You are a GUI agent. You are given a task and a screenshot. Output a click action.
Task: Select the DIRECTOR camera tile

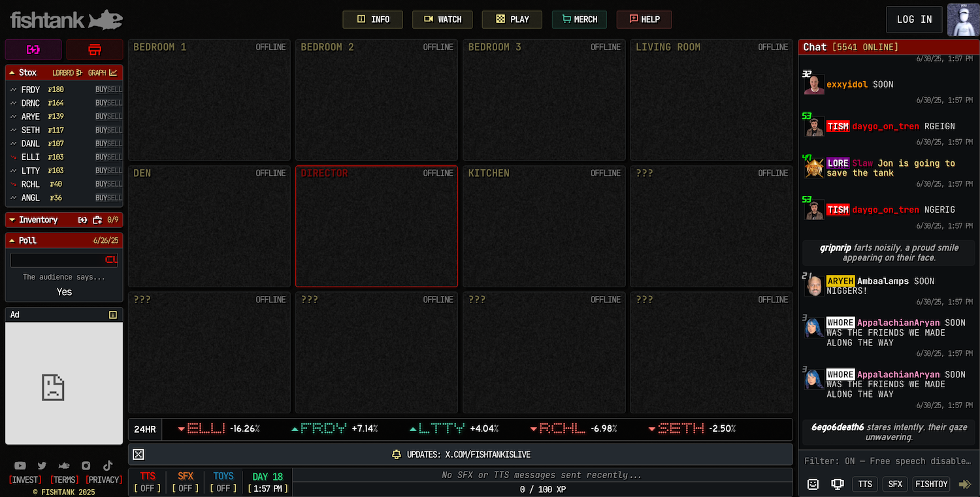[x=376, y=226]
